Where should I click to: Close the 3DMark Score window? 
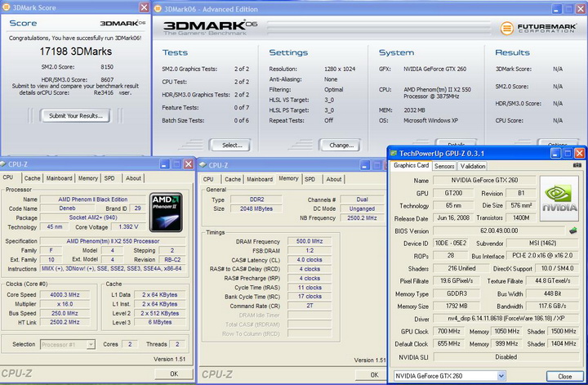(x=144, y=7)
